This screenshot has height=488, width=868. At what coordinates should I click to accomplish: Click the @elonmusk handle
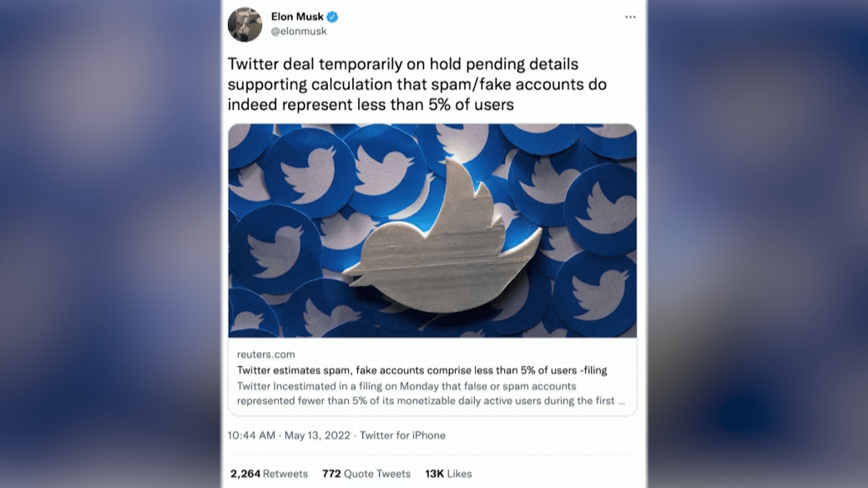point(299,32)
